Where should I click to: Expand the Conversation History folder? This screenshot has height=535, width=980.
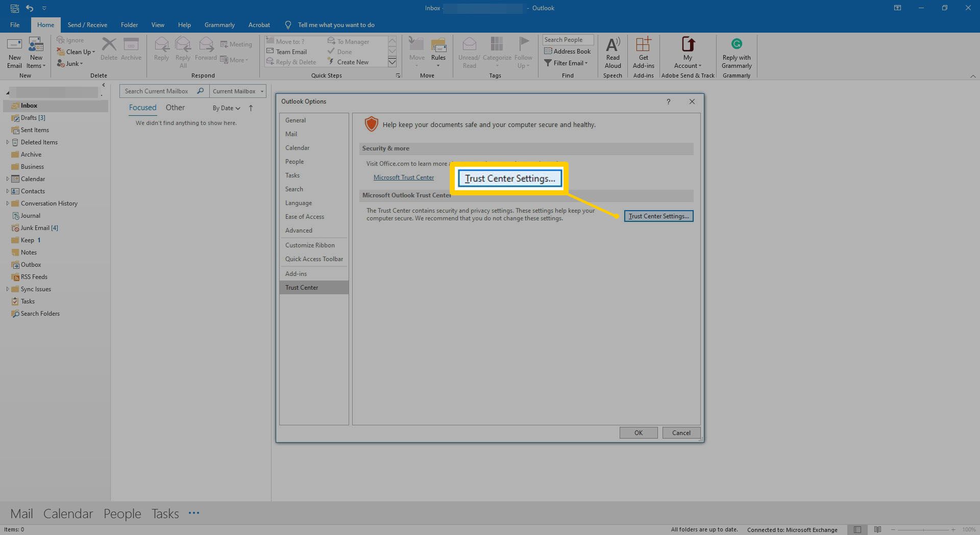tap(7, 203)
